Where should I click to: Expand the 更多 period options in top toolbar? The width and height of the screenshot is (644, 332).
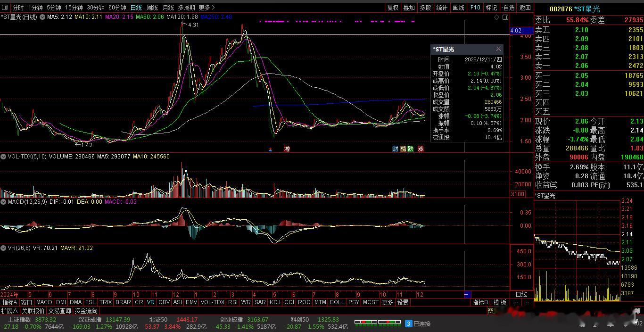click(x=206, y=8)
